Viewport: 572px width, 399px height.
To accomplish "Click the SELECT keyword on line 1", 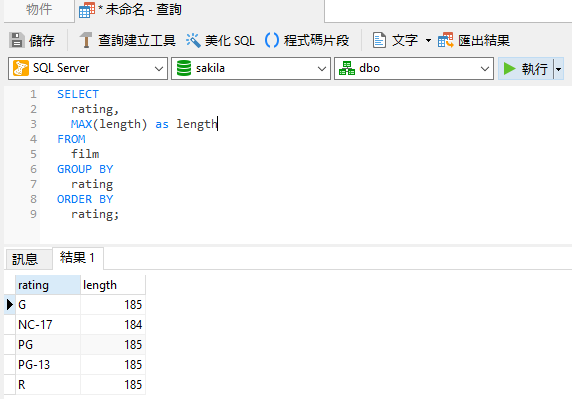I will pos(78,94).
